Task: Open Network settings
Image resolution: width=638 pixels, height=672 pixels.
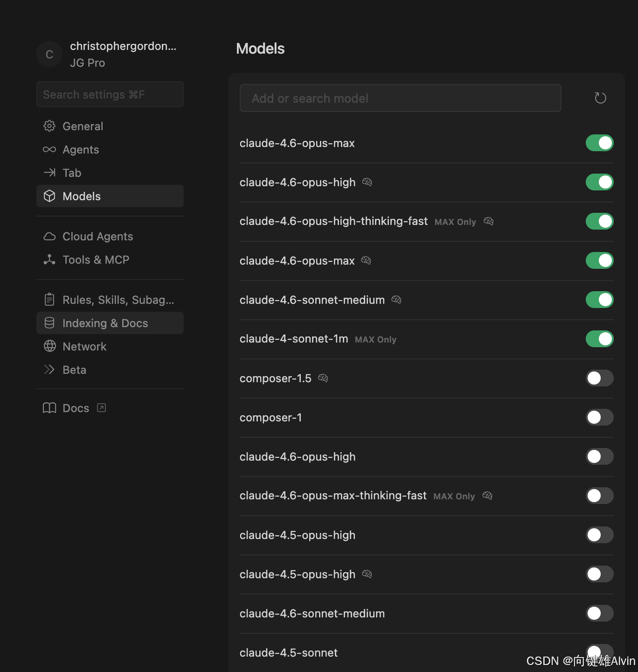Action: pos(110,346)
